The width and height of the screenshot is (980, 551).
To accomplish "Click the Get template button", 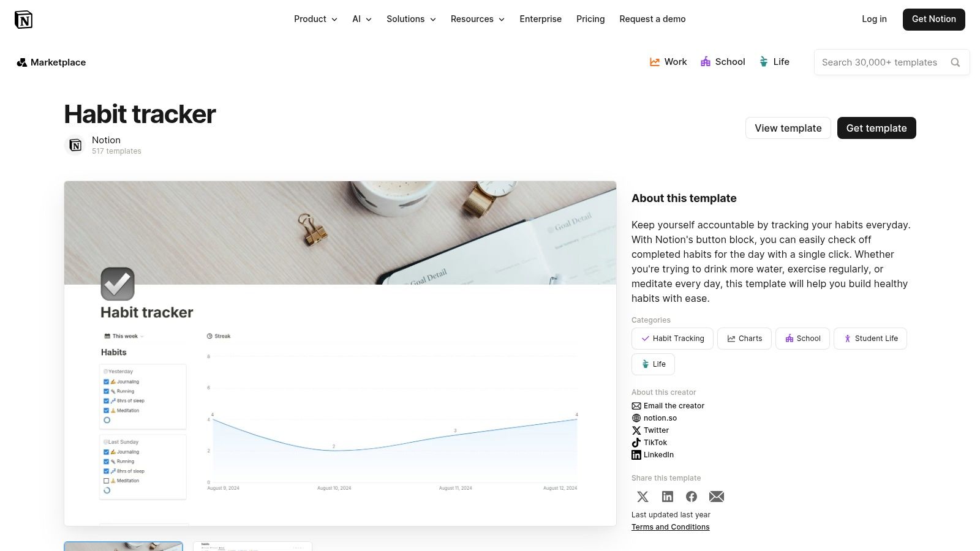I will pyautogui.click(x=876, y=128).
